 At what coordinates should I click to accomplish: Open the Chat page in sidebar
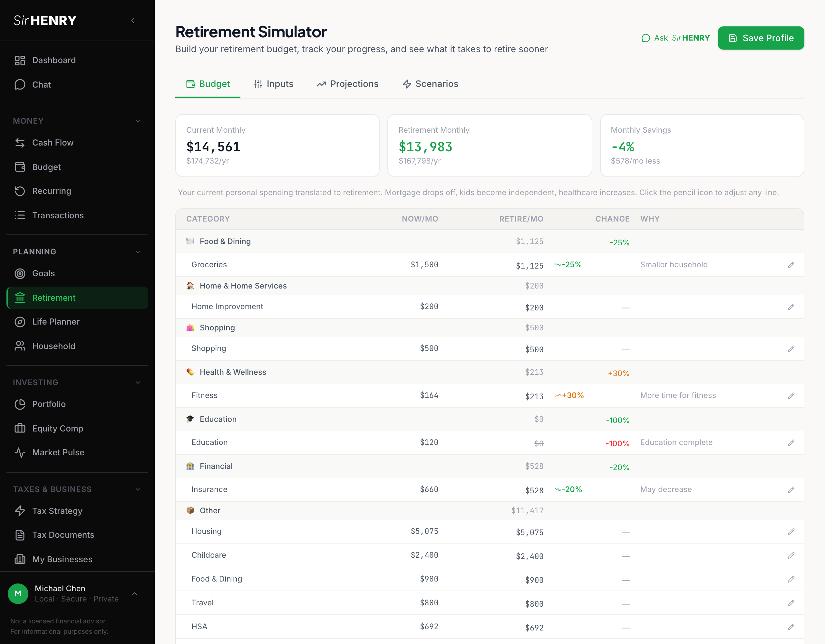[x=42, y=85]
